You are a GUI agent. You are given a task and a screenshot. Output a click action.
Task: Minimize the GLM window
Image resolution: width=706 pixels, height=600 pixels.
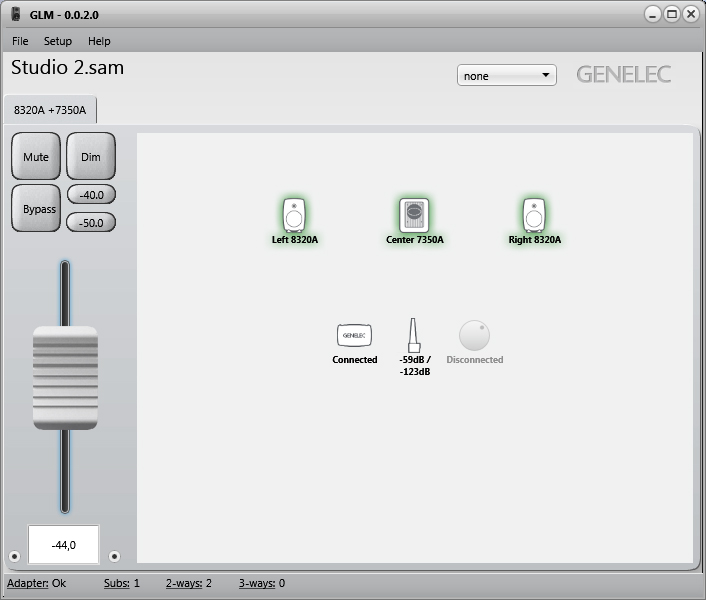652,14
